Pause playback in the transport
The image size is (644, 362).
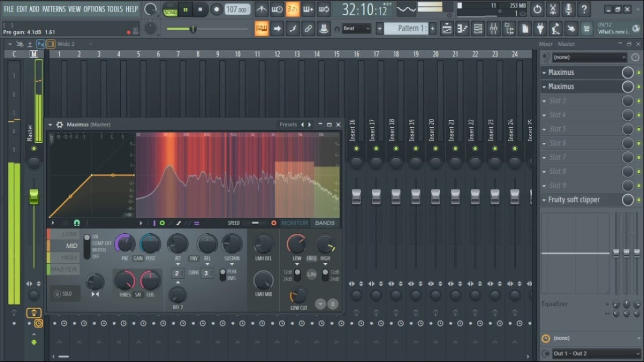(x=185, y=9)
